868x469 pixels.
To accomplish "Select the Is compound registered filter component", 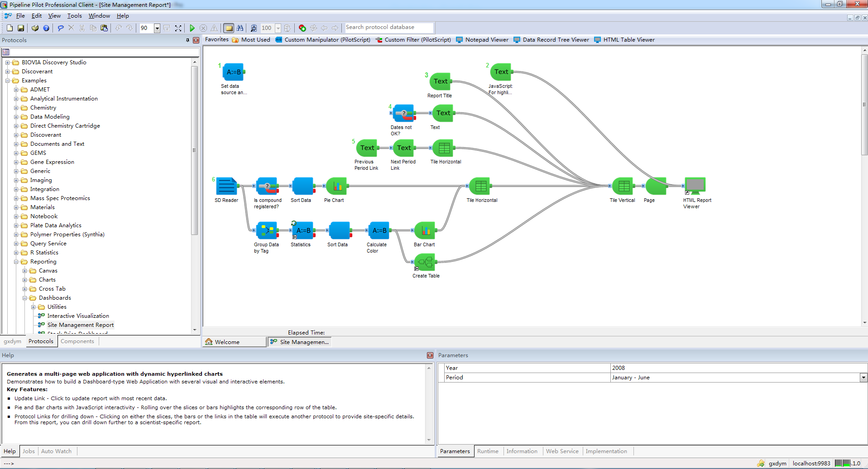I will tap(267, 186).
